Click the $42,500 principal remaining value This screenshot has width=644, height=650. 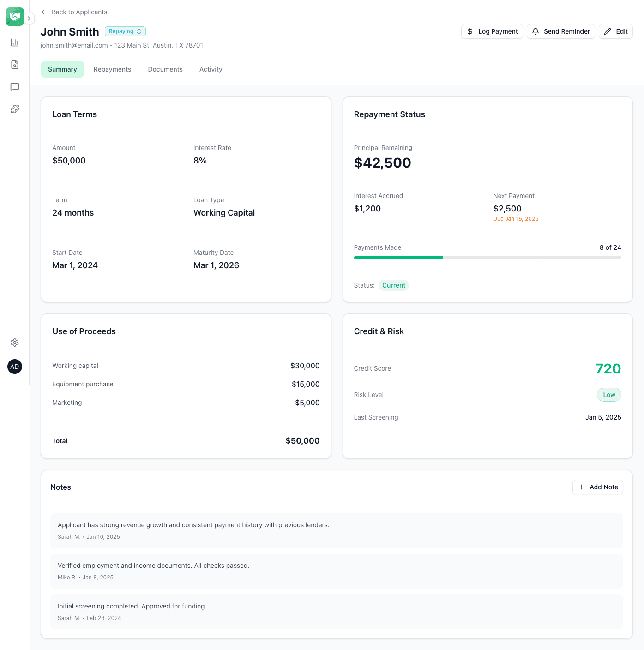pyautogui.click(x=382, y=163)
